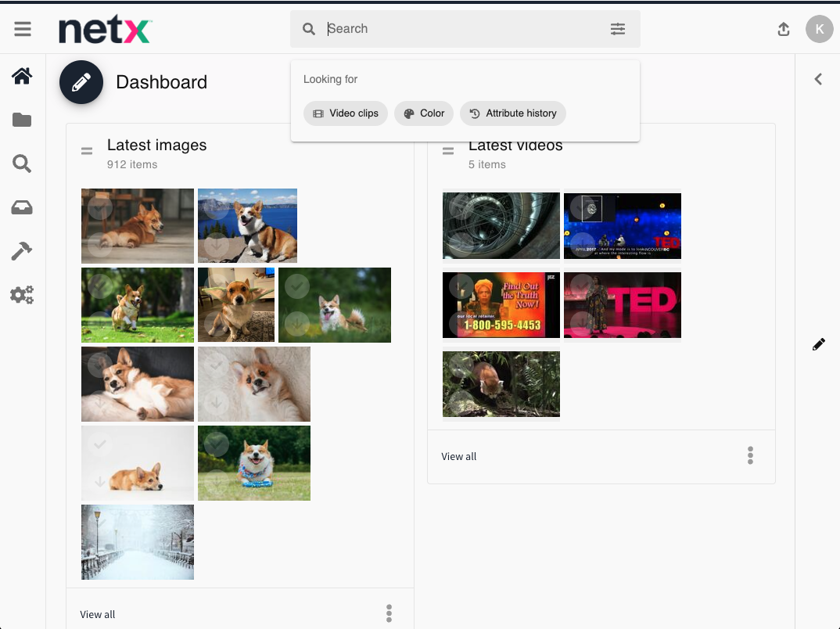
Task: Open Latest images widget options menu
Action: pos(389,613)
